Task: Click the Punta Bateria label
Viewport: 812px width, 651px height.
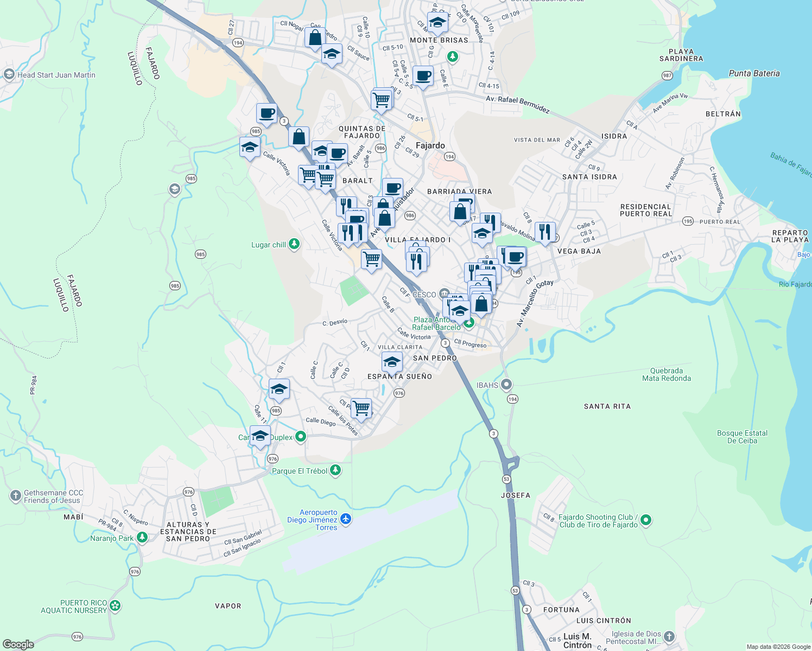Action: click(x=754, y=73)
